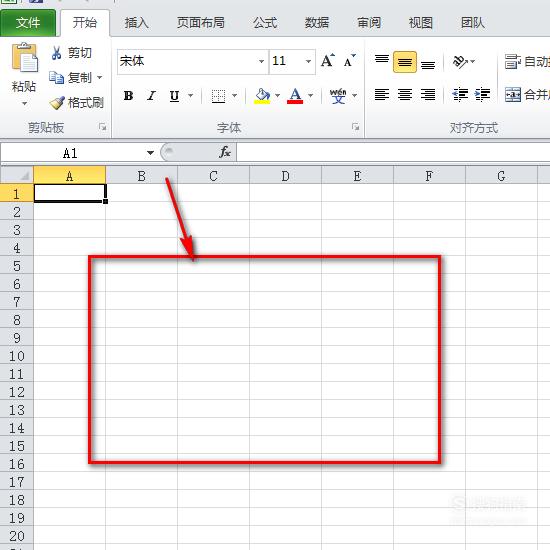
Task: Switch to the 视图 View tab
Action: [421, 23]
